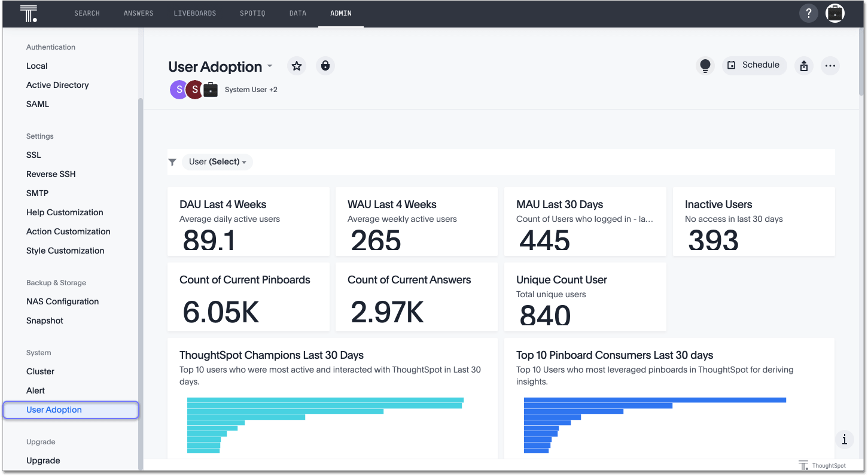Click the filter funnel icon above the KPIs
This screenshot has width=868, height=476.
click(172, 161)
